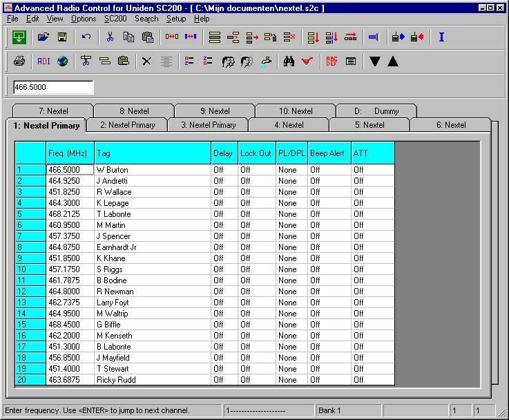Switch to the 8: Nextel tab
This screenshot has width=509, height=420.
point(134,111)
